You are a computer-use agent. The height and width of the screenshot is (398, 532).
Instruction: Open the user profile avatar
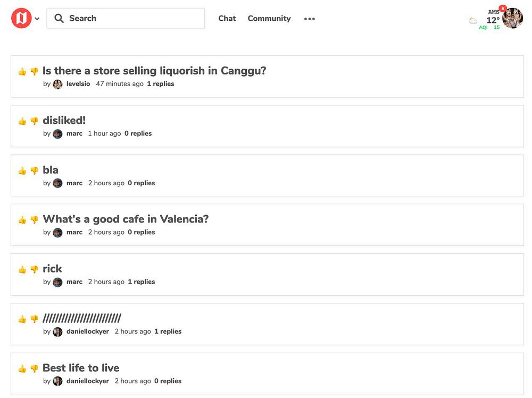tap(513, 19)
